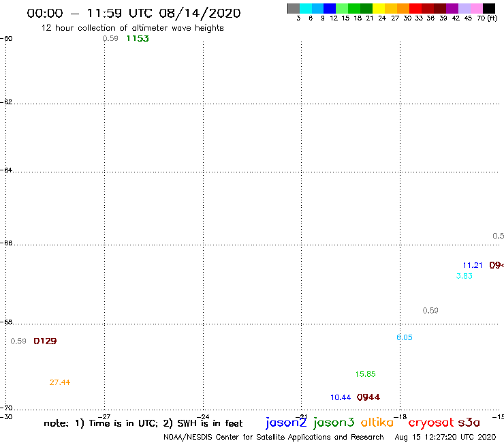504x443 pixels.
Task: Click the cyan wave height '3.83'
Action: pyautogui.click(x=464, y=276)
